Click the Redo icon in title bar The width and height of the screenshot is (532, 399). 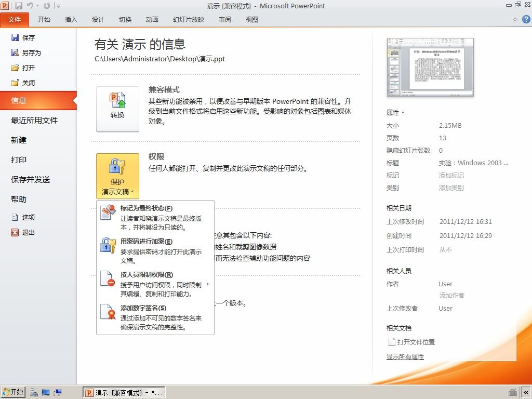[x=47, y=6]
